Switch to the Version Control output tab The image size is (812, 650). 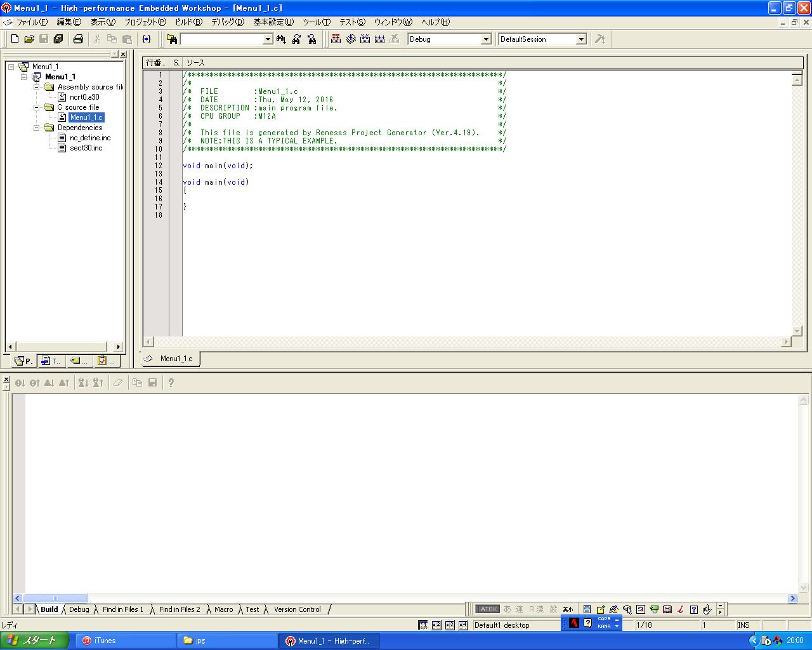coord(297,609)
